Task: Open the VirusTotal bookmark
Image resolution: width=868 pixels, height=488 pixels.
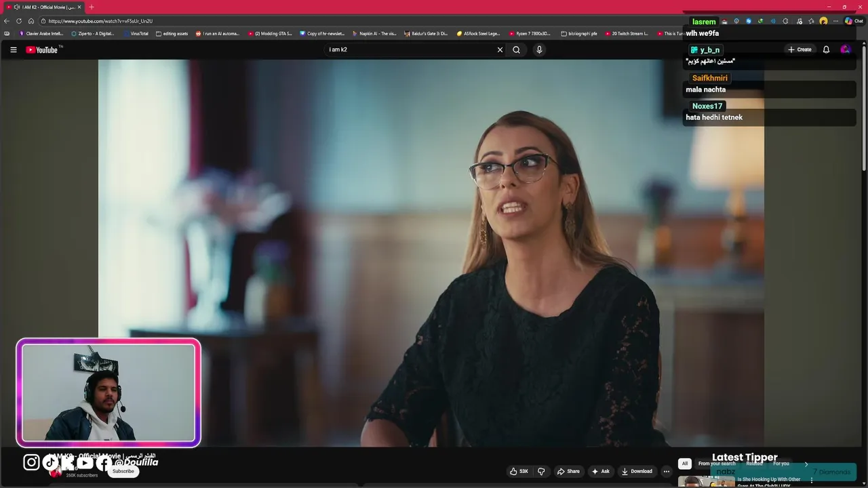Action: pos(136,33)
